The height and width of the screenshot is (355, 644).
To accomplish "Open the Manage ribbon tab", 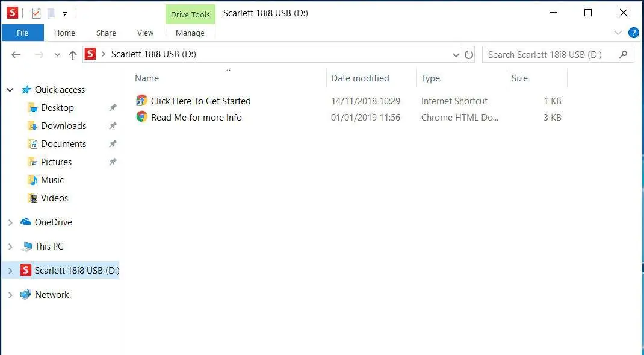I will (x=190, y=33).
